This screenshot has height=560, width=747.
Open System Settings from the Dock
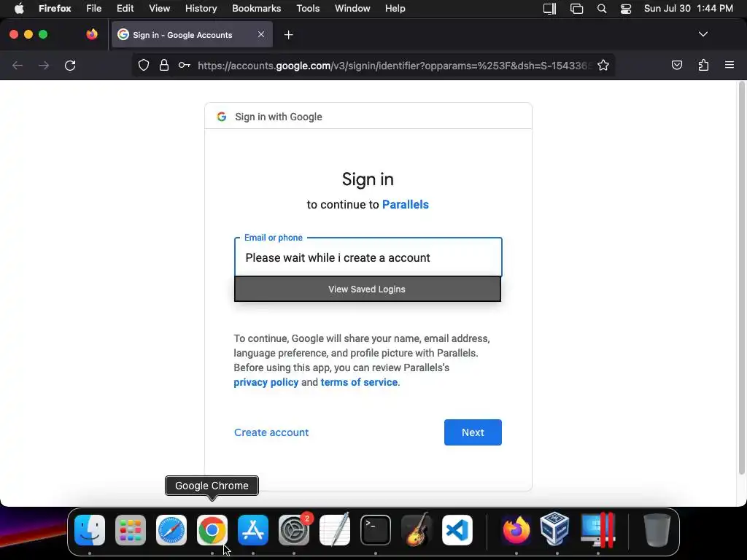click(x=294, y=529)
